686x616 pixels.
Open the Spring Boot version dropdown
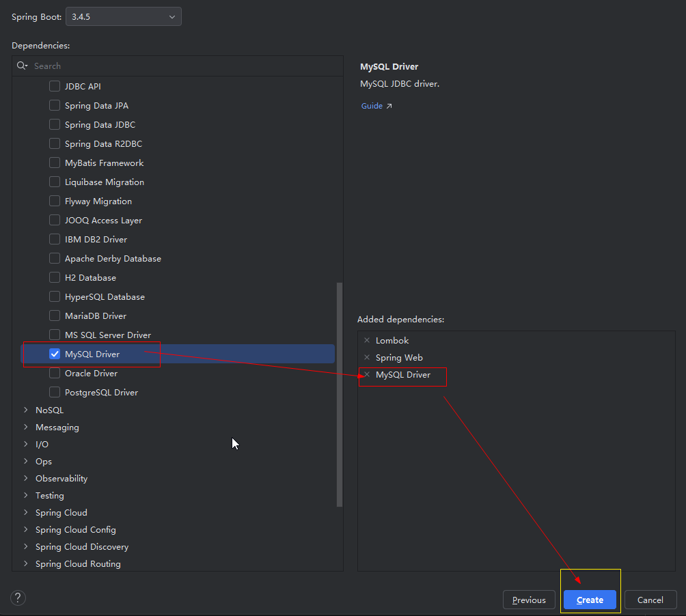click(124, 16)
